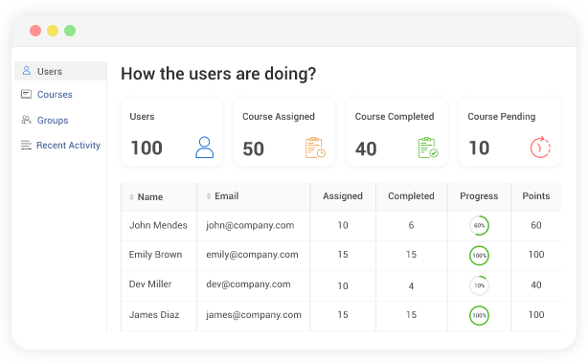Select the name Dev Miller
588x364 pixels.
(150, 284)
